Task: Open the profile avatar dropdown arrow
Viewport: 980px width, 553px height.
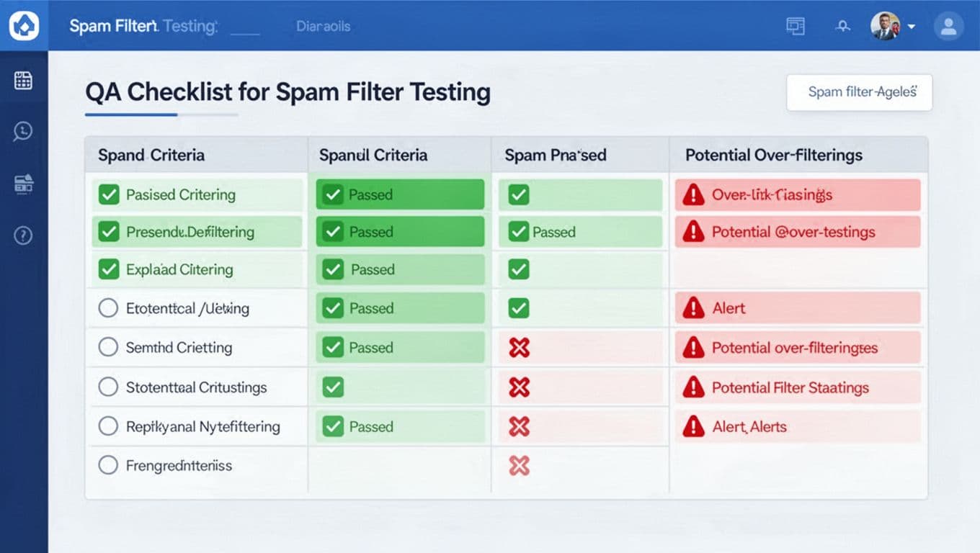Action: coord(911,26)
